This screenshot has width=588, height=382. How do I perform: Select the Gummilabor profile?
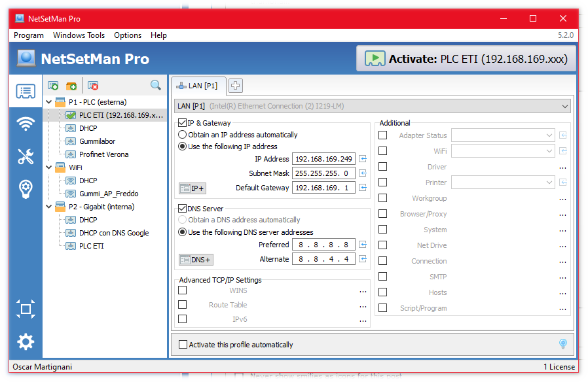[x=97, y=141]
